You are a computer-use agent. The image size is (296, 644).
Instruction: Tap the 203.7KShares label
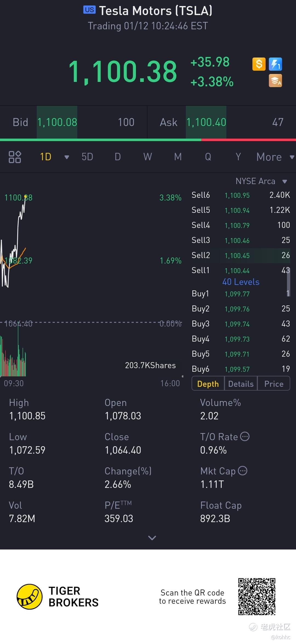(150, 365)
